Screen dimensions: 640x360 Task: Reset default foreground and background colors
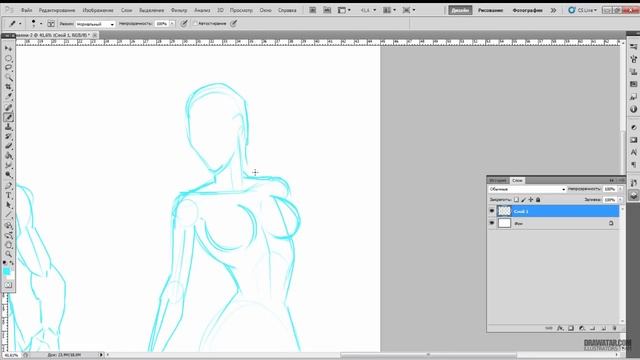[5, 263]
